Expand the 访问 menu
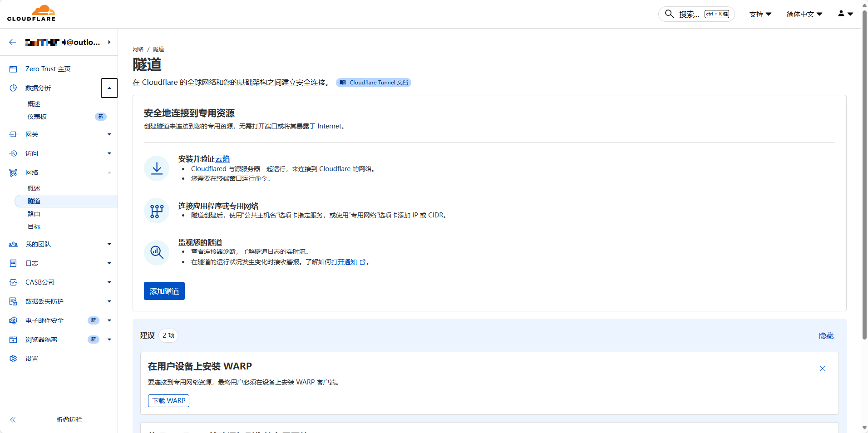Viewport: 868px width, 433px height. [x=109, y=153]
